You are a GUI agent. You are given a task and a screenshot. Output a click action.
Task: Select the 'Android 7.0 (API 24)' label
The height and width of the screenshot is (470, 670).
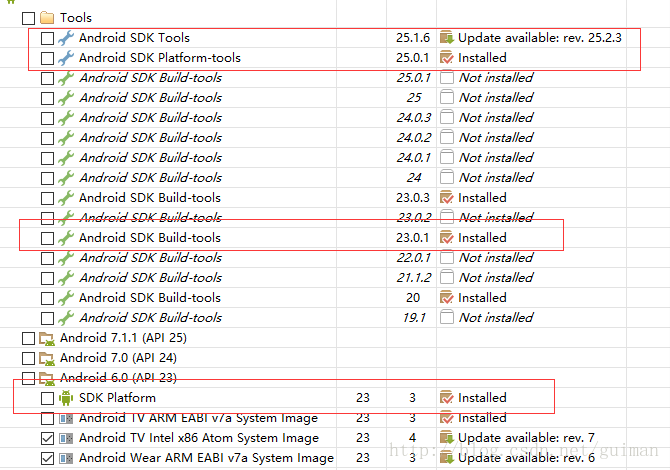118,358
